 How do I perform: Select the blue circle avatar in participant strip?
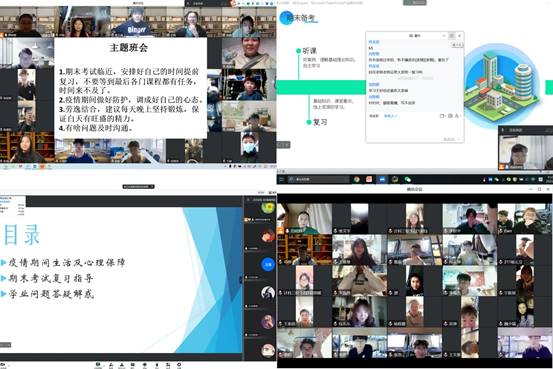point(268,264)
